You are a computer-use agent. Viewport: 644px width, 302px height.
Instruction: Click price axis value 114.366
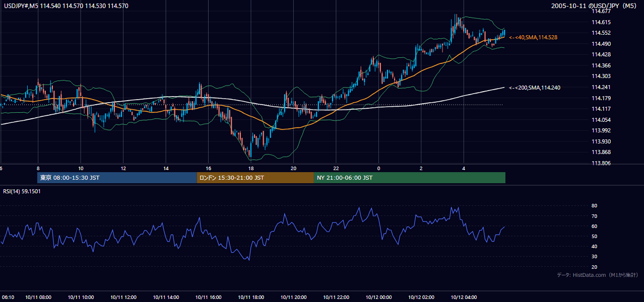click(601, 65)
